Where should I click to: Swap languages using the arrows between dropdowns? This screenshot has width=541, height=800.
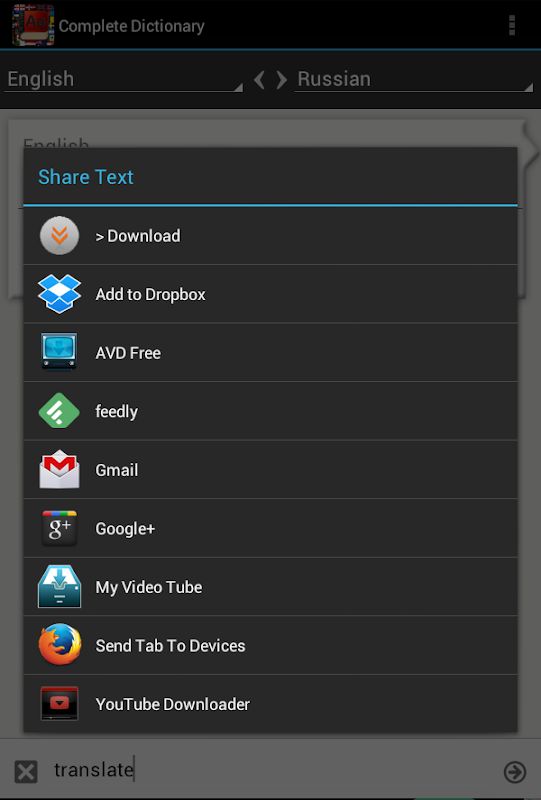click(x=270, y=80)
